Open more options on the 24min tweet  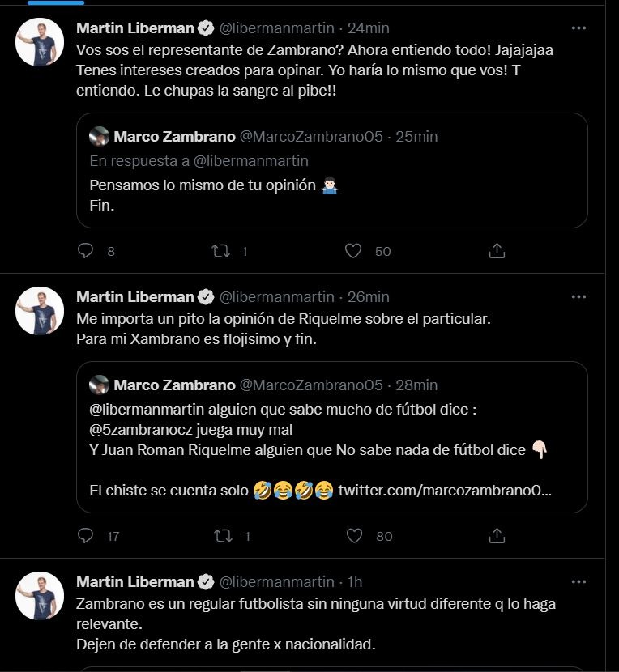[578, 28]
